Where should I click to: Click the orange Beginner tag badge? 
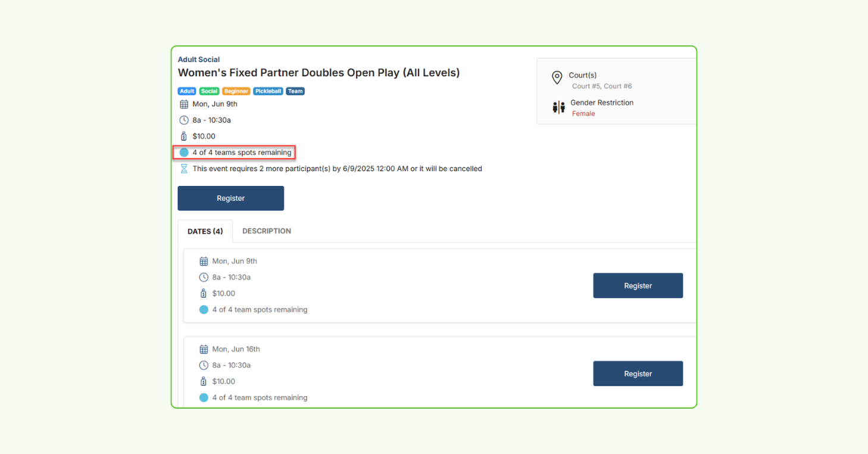click(x=236, y=91)
